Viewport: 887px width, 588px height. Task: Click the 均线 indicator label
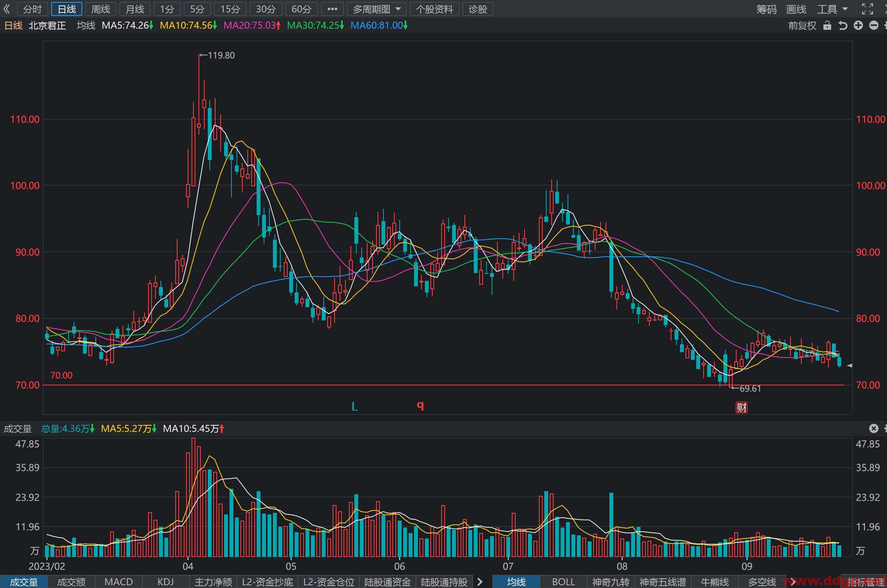click(x=86, y=26)
